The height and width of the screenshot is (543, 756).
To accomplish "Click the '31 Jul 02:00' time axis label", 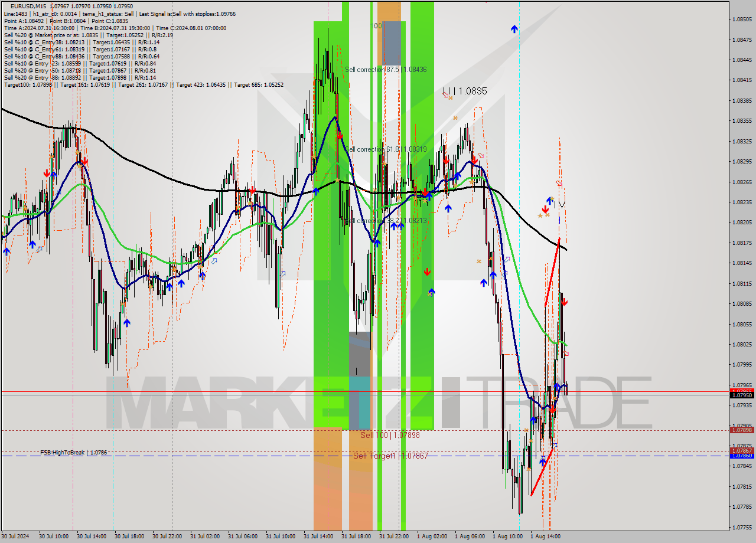I will tap(206, 537).
